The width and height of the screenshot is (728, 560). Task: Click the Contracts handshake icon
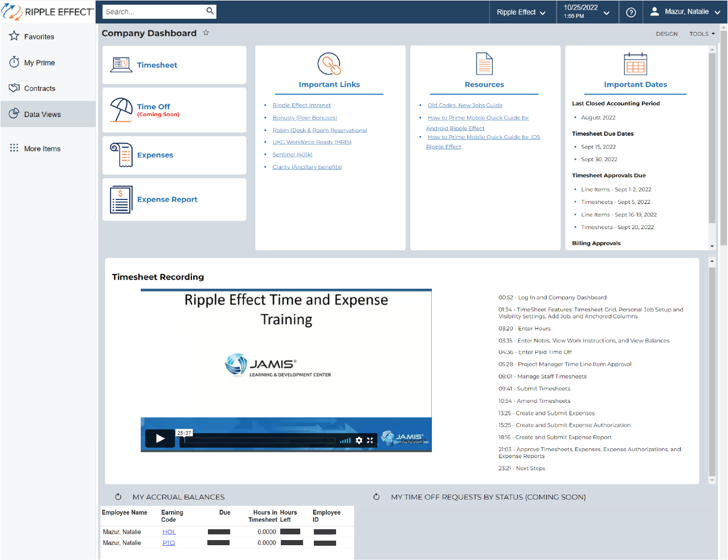14,88
